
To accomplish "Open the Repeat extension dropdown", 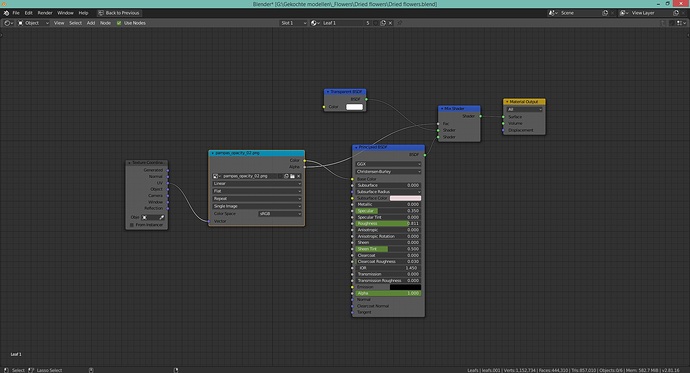I will [257, 198].
